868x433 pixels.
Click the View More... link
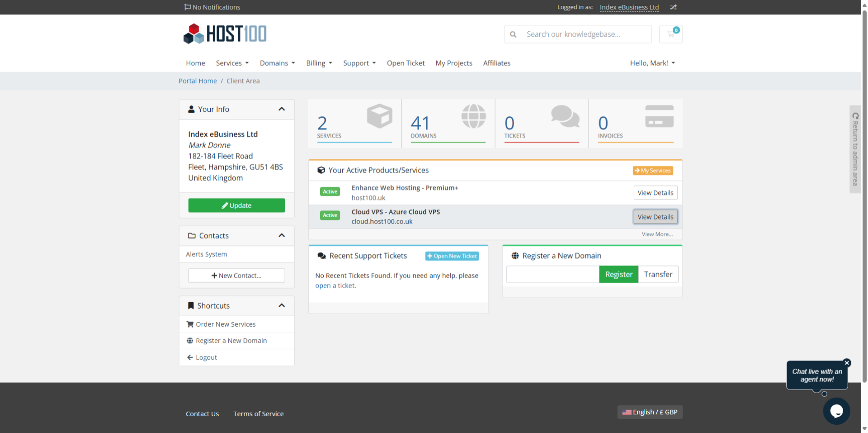pos(657,234)
